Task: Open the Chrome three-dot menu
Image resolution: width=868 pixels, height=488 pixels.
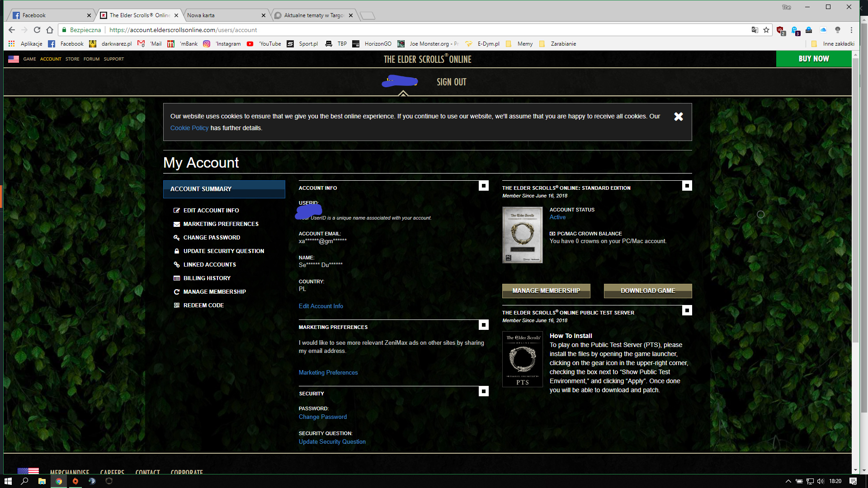Action: (x=851, y=30)
